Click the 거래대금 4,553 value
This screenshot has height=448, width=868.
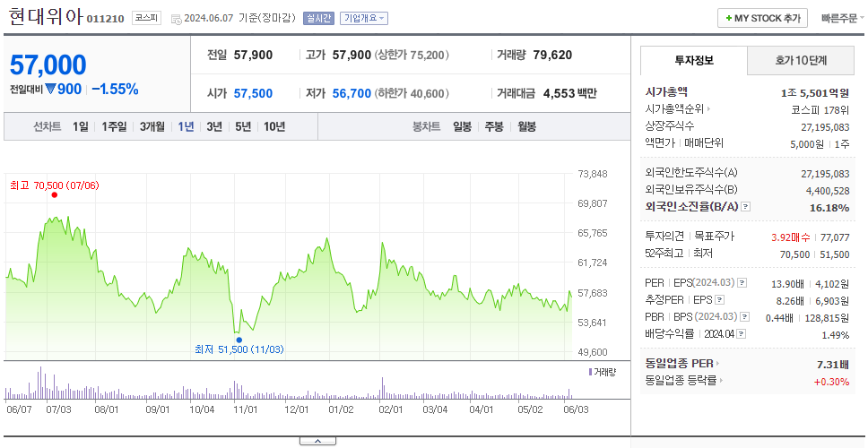tap(560, 94)
